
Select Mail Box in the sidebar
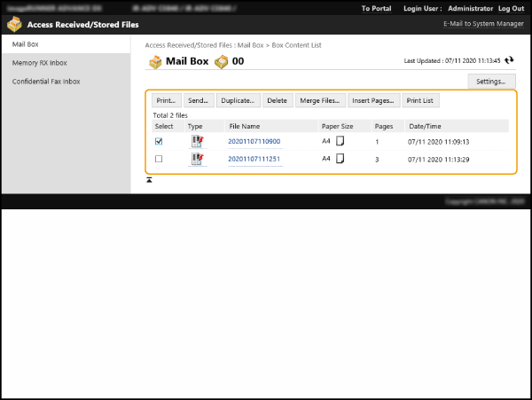point(27,43)
